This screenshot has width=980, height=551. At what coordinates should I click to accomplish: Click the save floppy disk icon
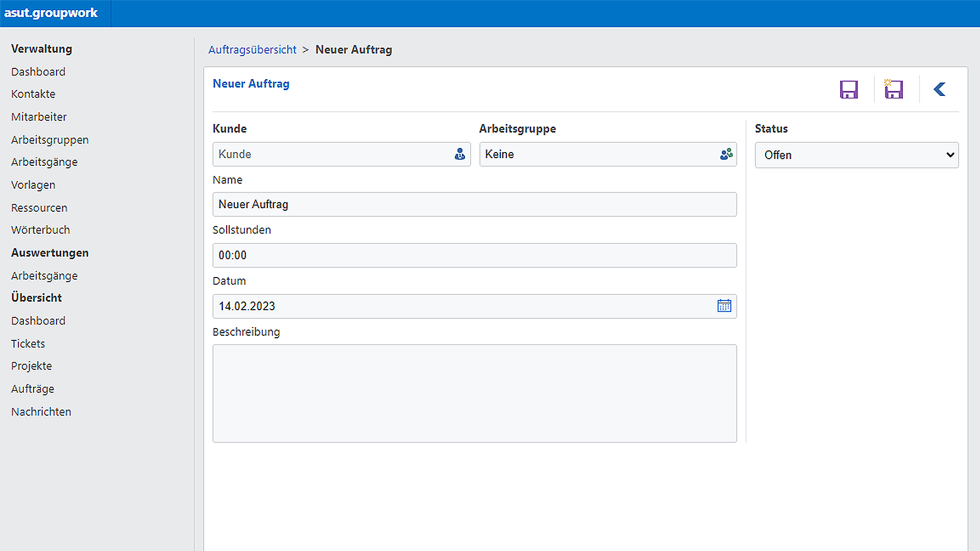(x=849, y=90)
